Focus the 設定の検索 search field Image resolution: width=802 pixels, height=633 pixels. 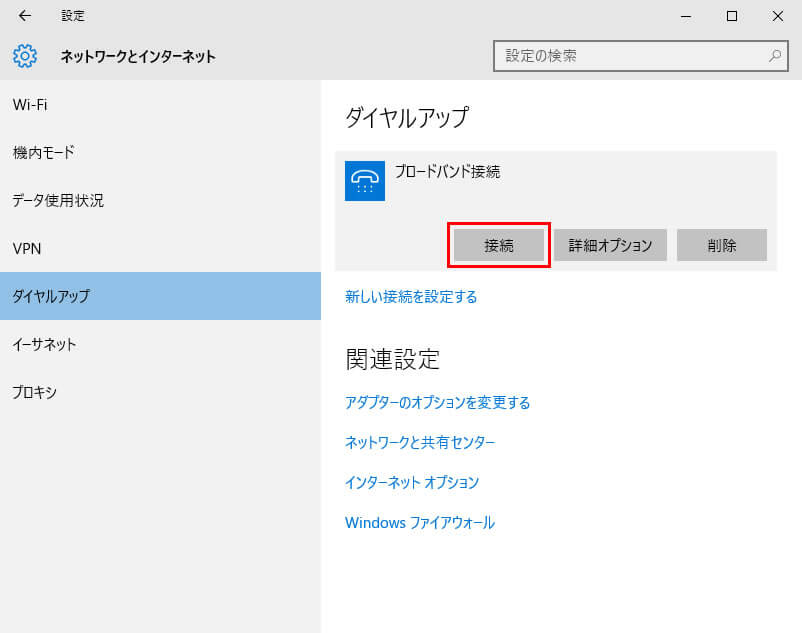(x=630, y=56)
